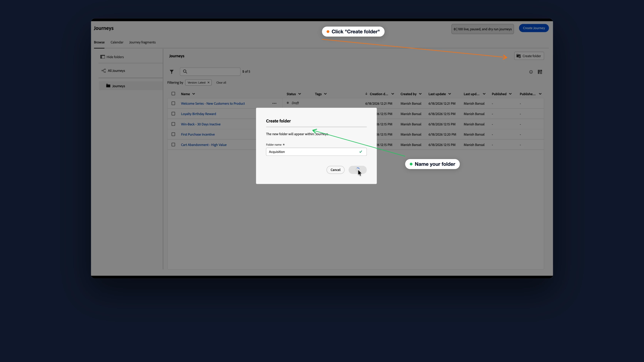Open column configuration settings icon

click(x=540, y=72)
